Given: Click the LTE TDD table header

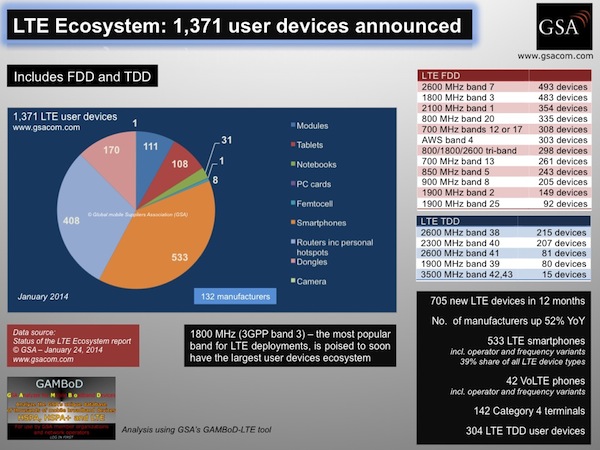Looking at the screenshot, I should 504,221.
